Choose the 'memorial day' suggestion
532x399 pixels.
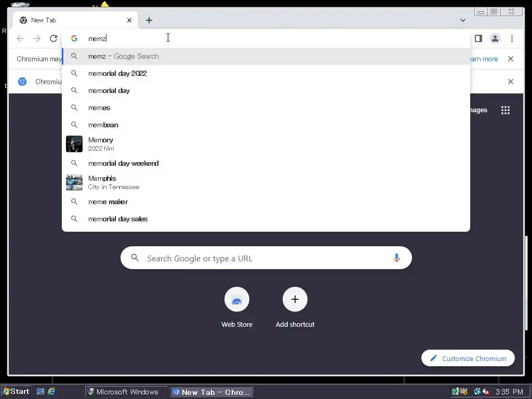pyautogui.click(x=266, y=90)
